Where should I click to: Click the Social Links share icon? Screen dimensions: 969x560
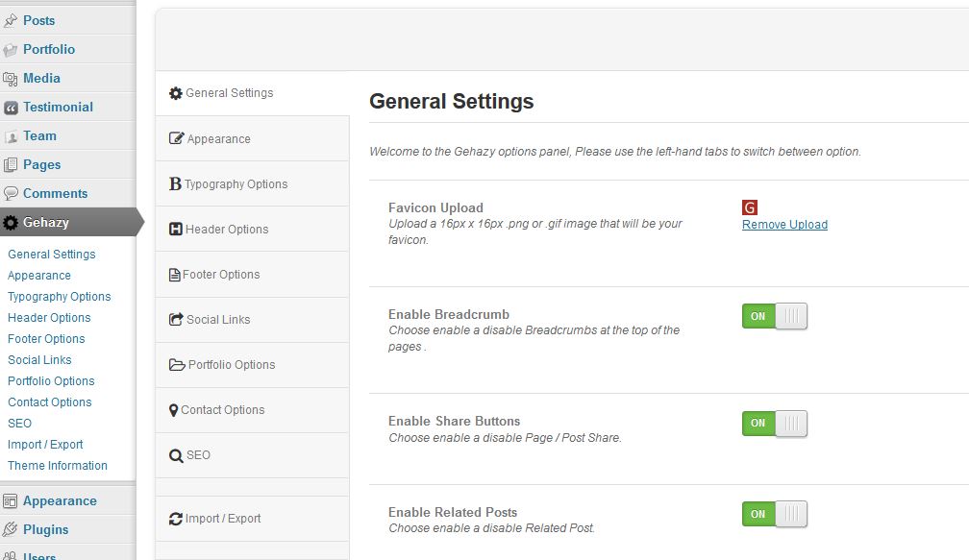176,320
